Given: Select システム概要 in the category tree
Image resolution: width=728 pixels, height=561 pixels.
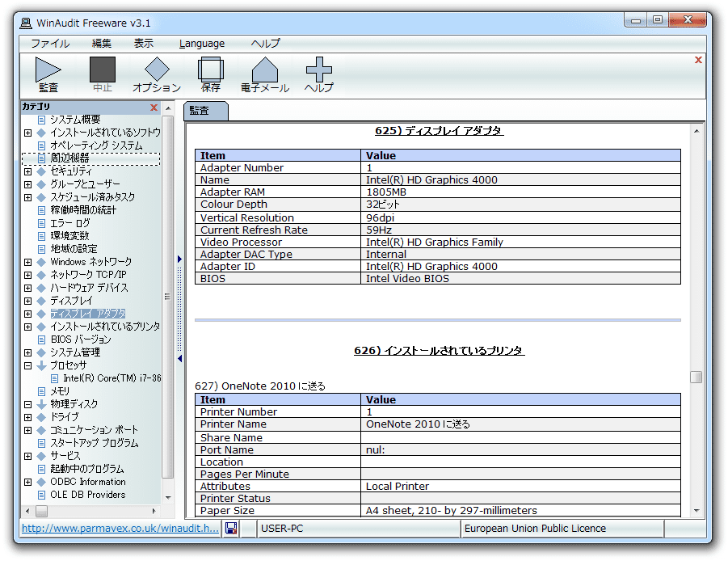Looking at the screenshot, I should [75, 120].
